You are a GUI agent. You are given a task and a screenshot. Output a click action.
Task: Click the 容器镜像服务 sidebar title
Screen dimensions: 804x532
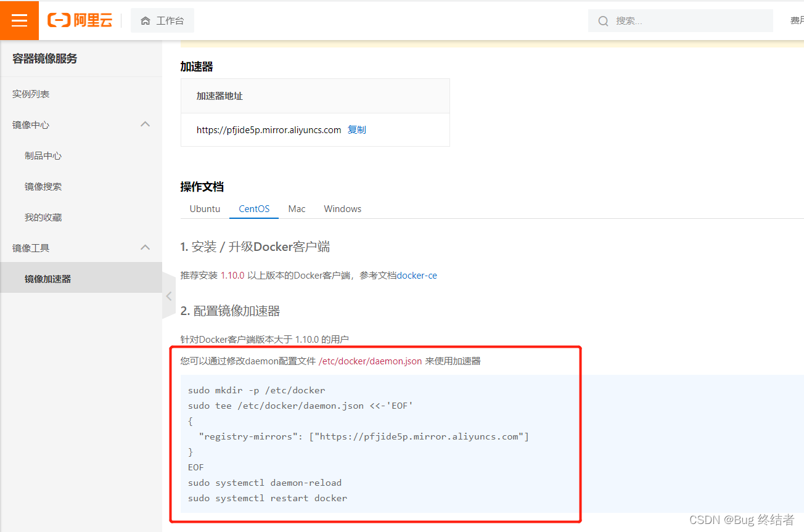coord(45,59)
